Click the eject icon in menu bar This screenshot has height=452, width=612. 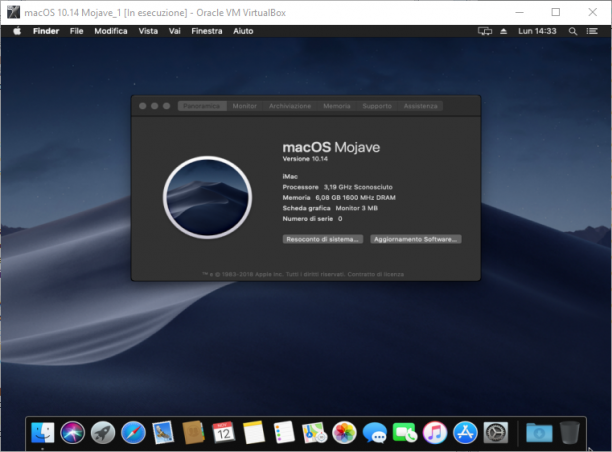503,31
